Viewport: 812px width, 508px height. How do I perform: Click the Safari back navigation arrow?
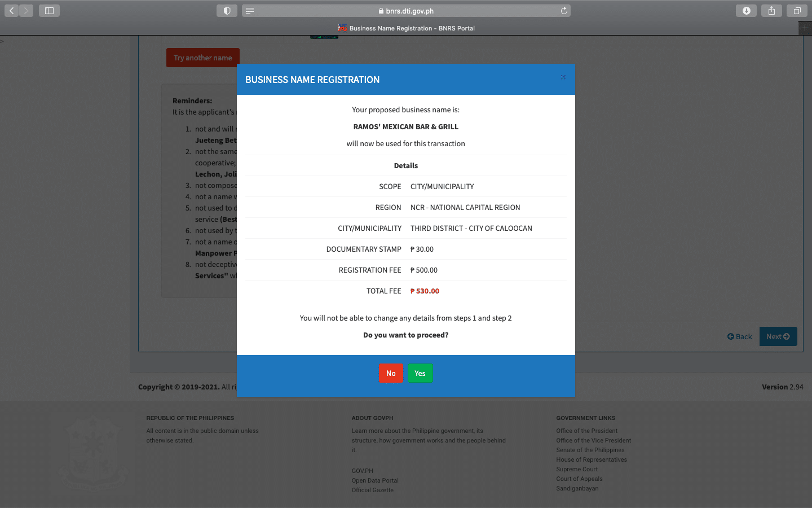pos(12,11)
